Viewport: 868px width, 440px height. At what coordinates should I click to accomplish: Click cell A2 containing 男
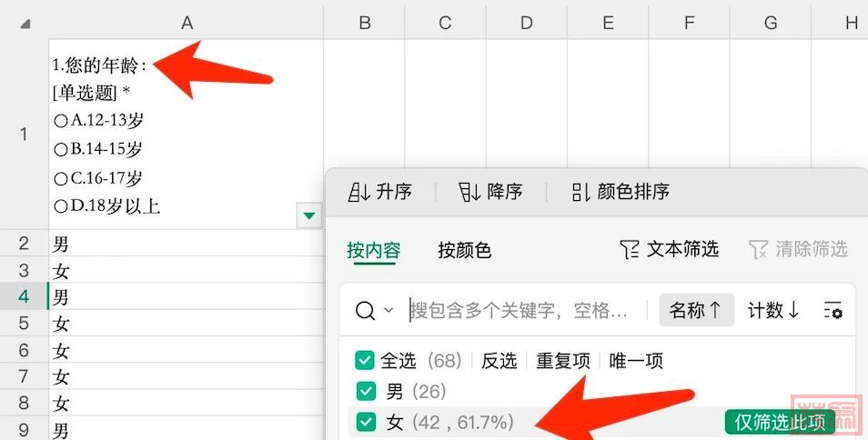pos(187,244)
